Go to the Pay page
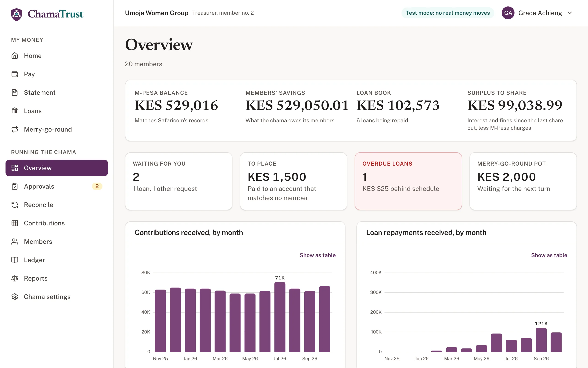This screenshot has width=588, height=368. click(x=57, y=74)
